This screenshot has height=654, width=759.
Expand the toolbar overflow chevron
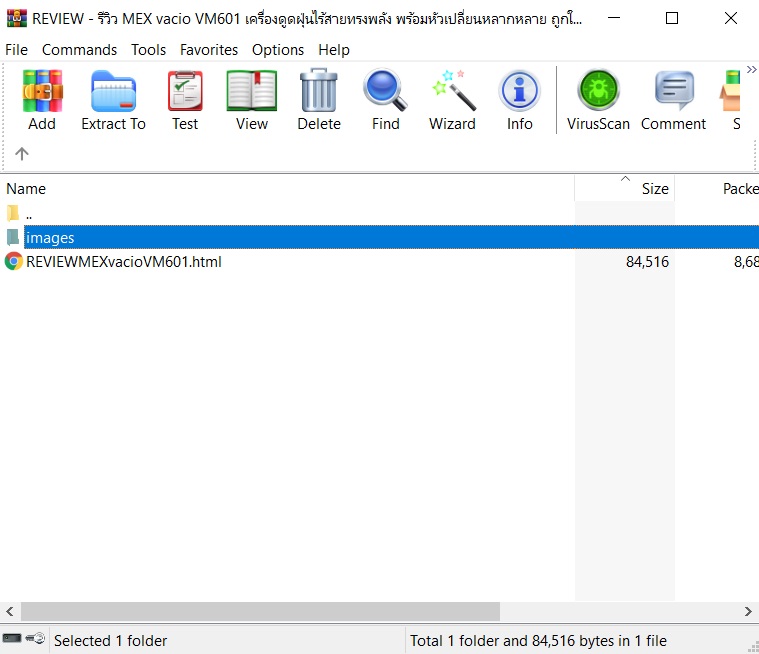click(751, 69)
